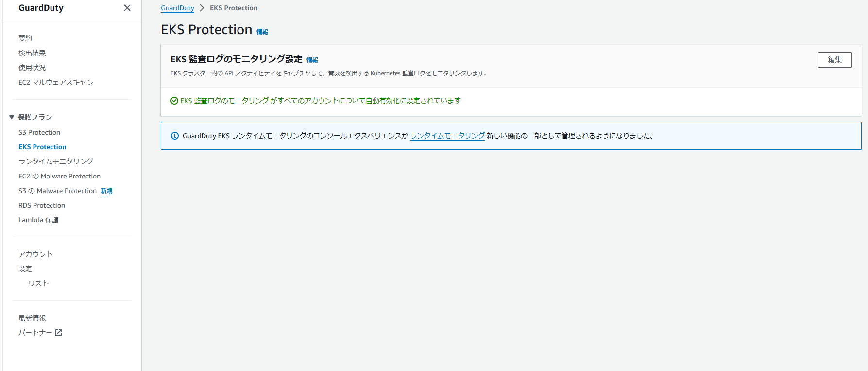Open 最新情報 in the sidebar
Image resolution: width=868 pixels, height=371 pixels.
click(x=32, y=318)
